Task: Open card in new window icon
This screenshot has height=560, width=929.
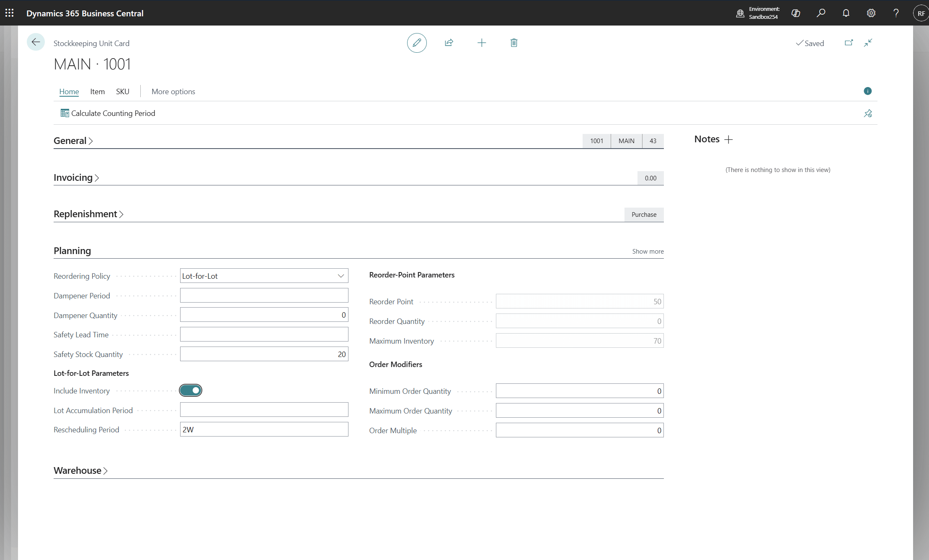Action: click(x=849, y=43)
